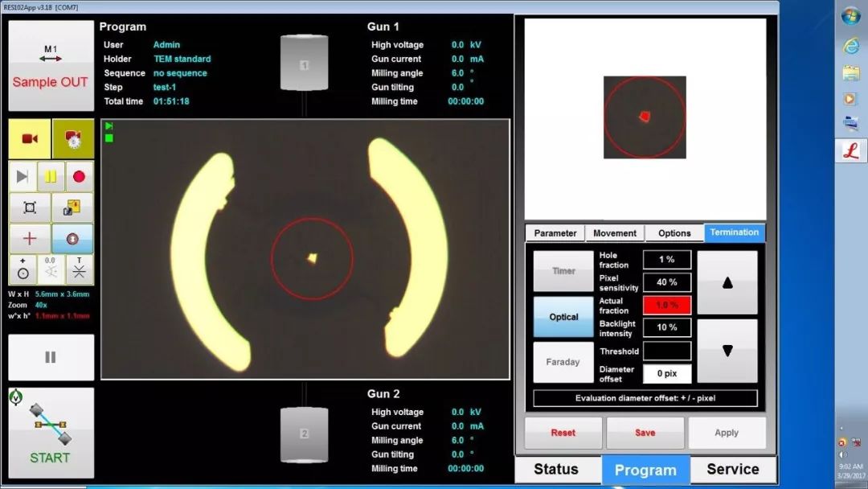Switch to the Parameter tab
868x489 pixels.
555,233
